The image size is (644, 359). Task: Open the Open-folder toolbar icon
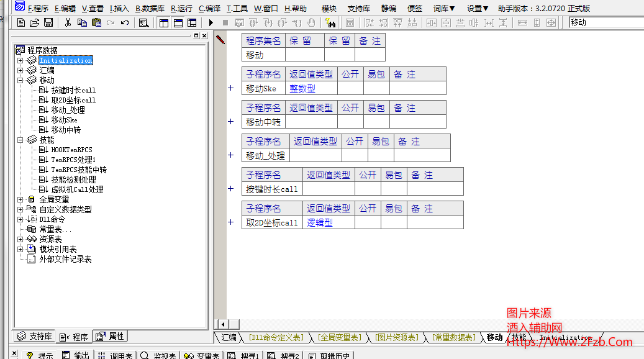(x=35, y=23)
